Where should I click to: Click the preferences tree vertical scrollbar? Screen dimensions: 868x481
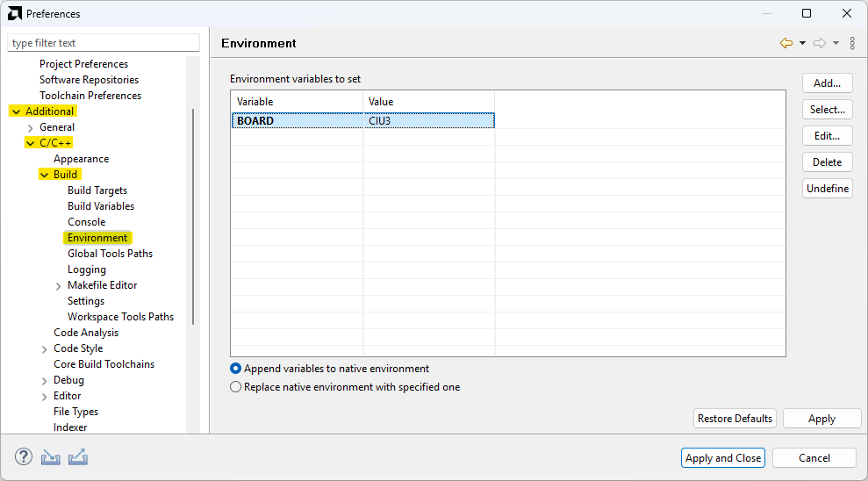coord(193,215)
